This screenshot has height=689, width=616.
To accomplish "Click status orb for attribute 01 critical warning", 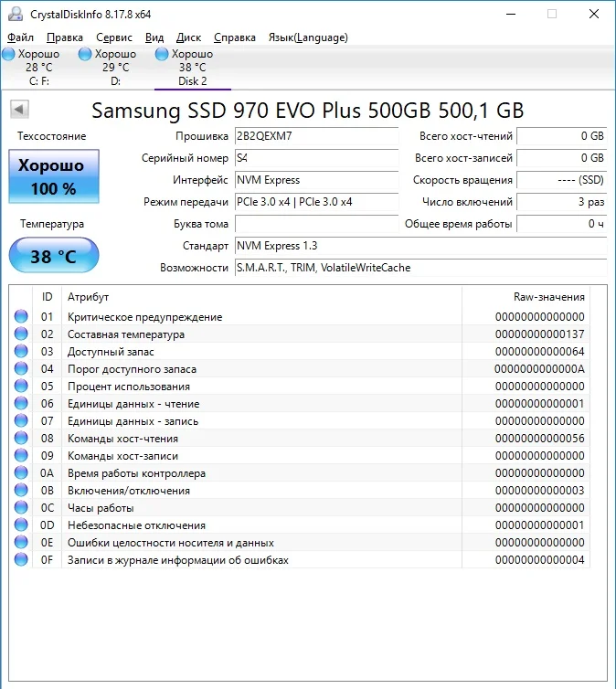I will click(x=21, y=316).
